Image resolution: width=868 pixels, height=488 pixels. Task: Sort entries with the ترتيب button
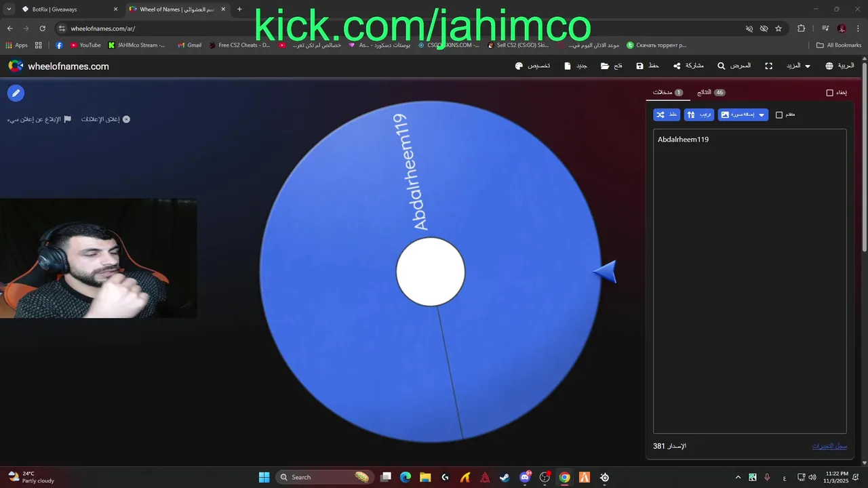699,115
